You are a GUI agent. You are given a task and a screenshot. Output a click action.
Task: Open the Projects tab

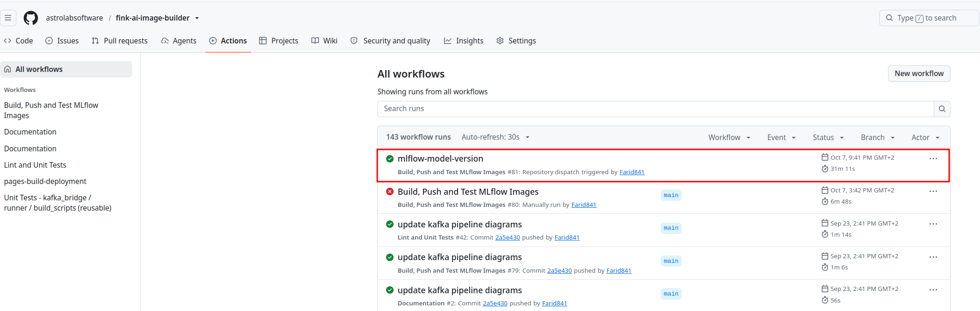click(x=279, y=41)
